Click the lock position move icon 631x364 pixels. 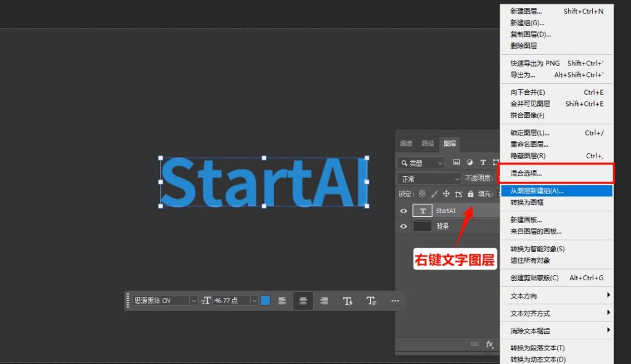(446, 194)
